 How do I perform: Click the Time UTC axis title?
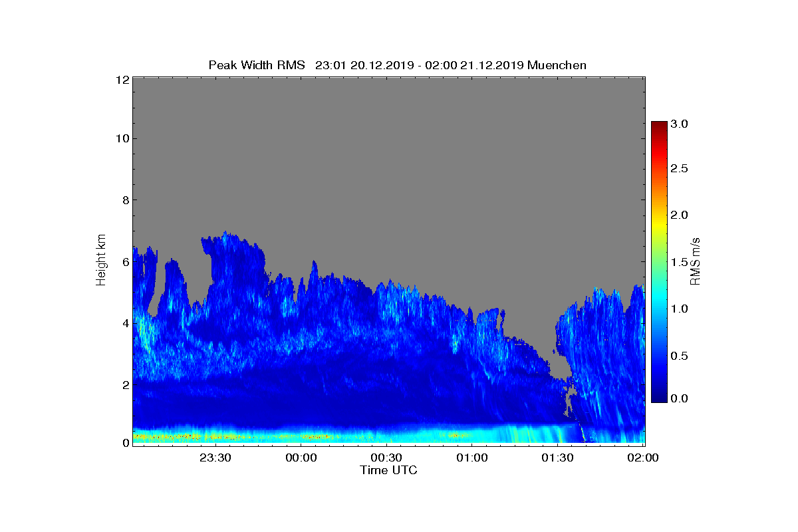(389, 470)
